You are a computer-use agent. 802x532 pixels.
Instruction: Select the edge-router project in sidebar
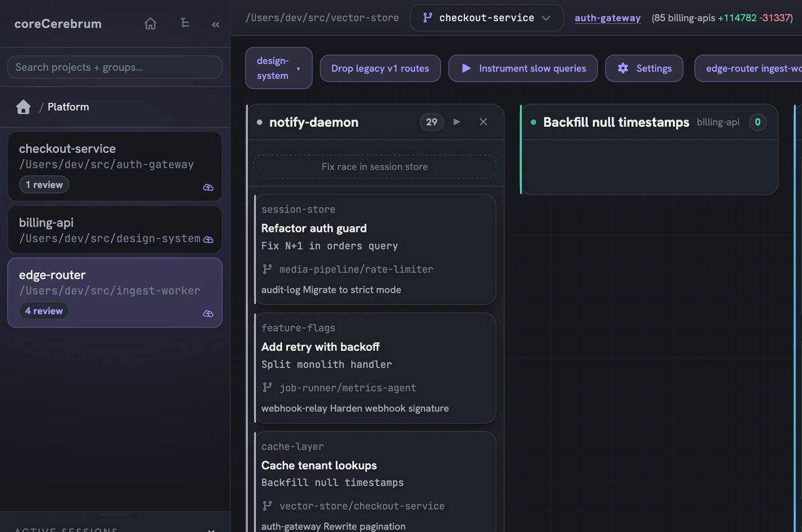coord(115,293)
